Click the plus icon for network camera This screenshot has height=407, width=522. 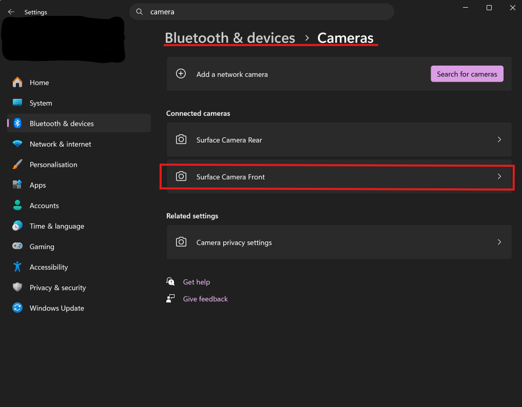pos(181,74)
